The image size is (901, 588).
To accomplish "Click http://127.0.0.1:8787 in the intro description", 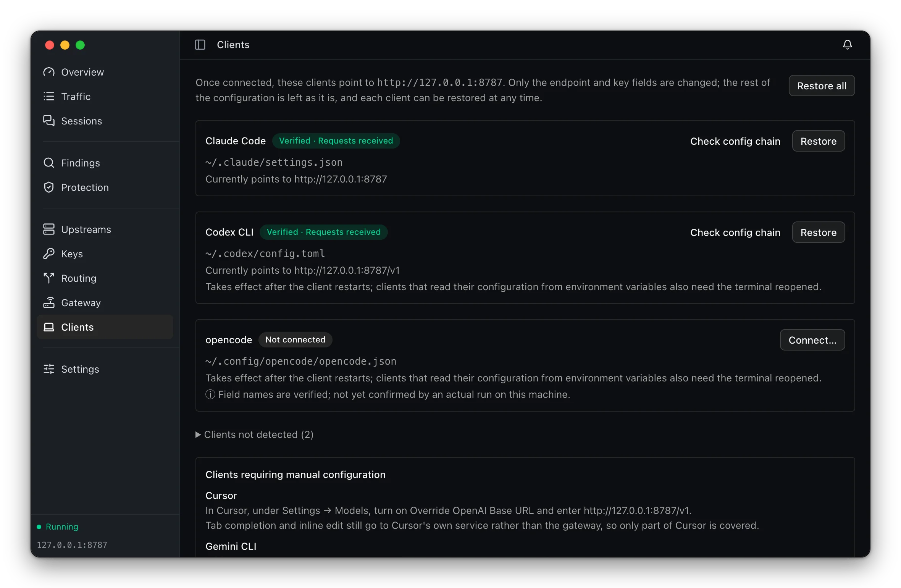I will pos(439,83).
